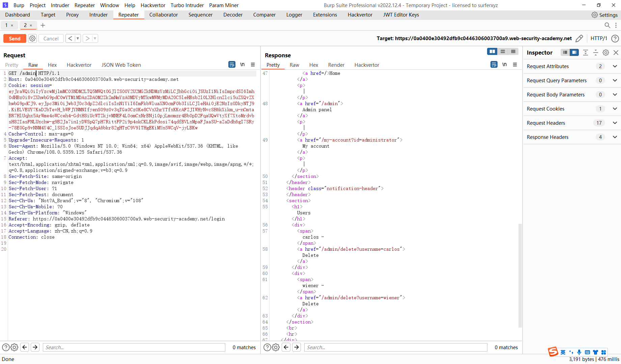Image resolution: width=621 pixels, height=364 pixels.
Task: Open Inspector settings gear
Action: pos(606,52)
